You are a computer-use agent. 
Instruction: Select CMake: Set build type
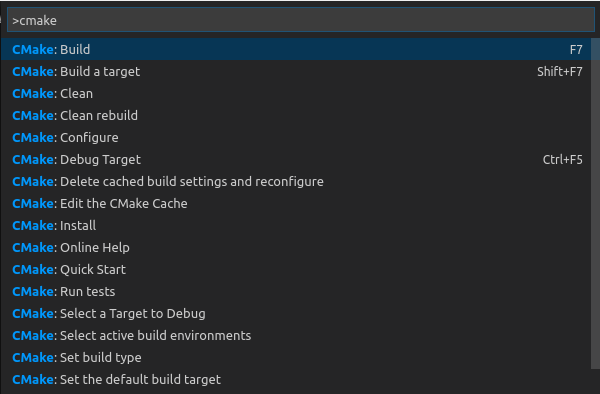point(296,357)
